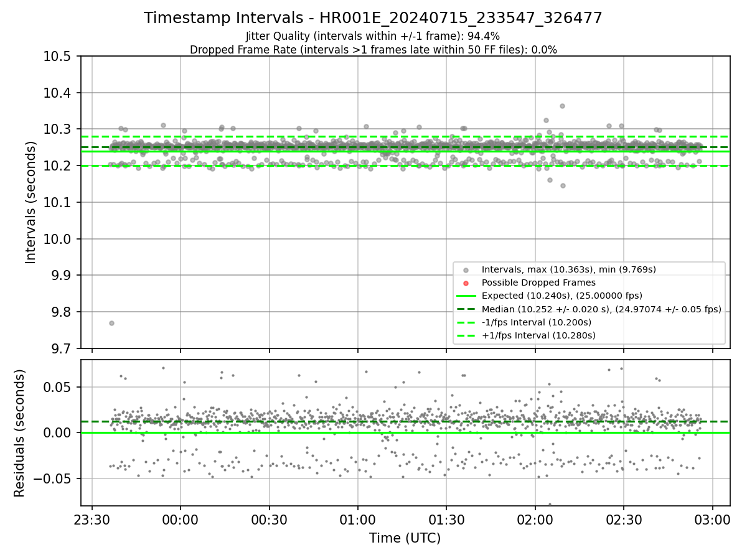The width and height of the screenshot is (747, 560).
Task: Click the 23:30 time tick label
Action: tap(92, 519)
